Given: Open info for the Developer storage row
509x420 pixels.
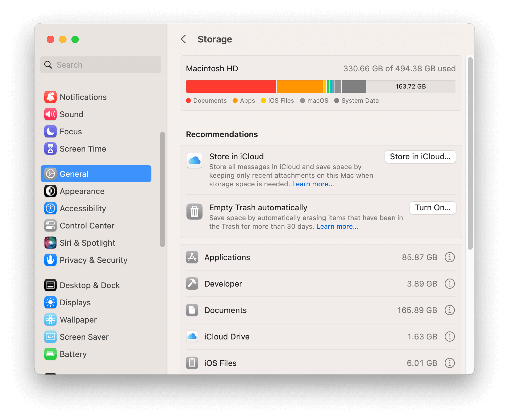Looking at the screenshot, I should pyautogui.click(x=449, y=284).
